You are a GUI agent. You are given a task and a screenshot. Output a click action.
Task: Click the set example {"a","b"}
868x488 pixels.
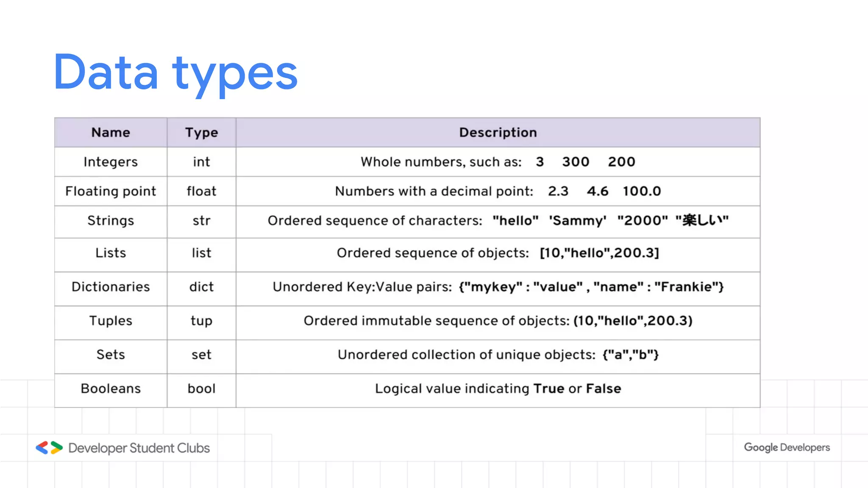(630, 355)
